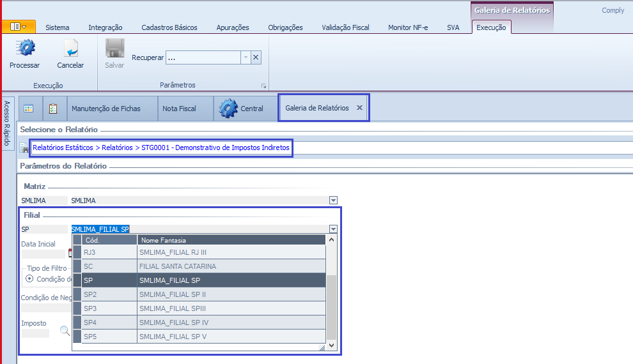Click the Processar gear icon

pyautogui.click(x=25, y=49)
